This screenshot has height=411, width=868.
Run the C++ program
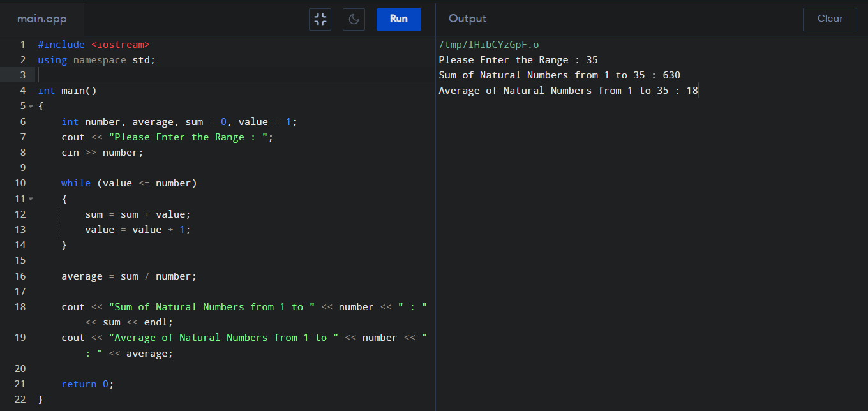pyautogui.click(x=399, y=19)
